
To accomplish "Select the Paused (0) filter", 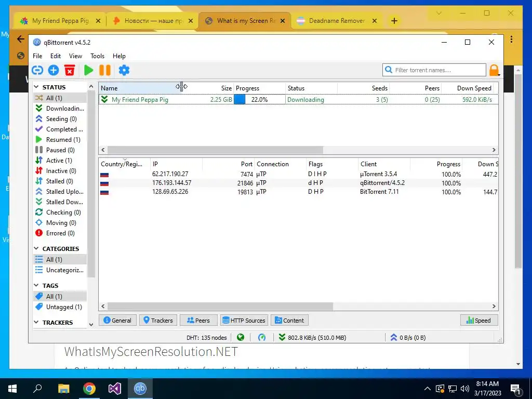I will (60, 150).
